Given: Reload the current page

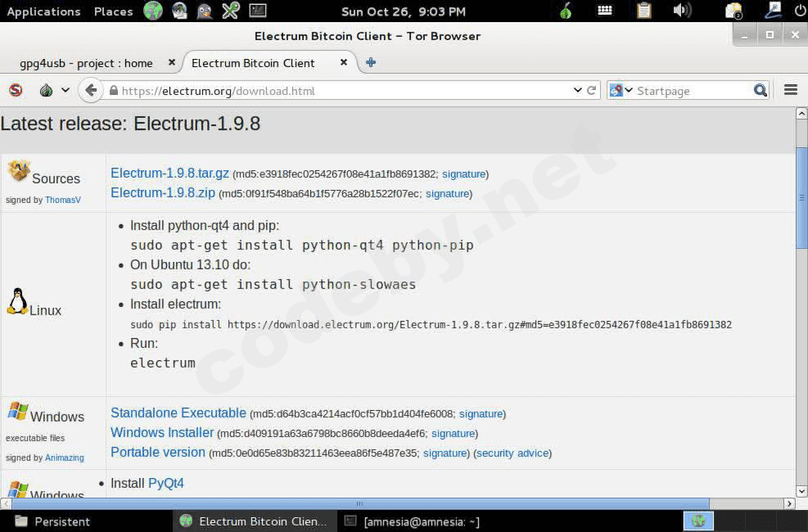Looking at the screenshot, I should 592,91.
